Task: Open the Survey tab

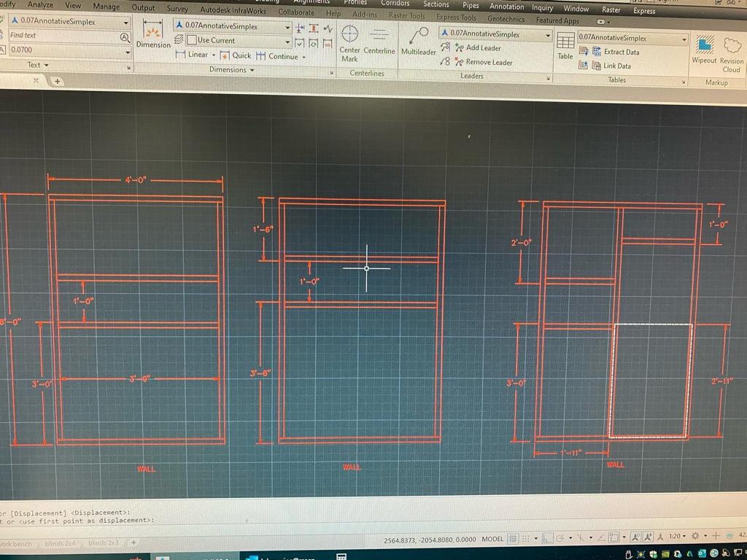Action: [177, 9]
